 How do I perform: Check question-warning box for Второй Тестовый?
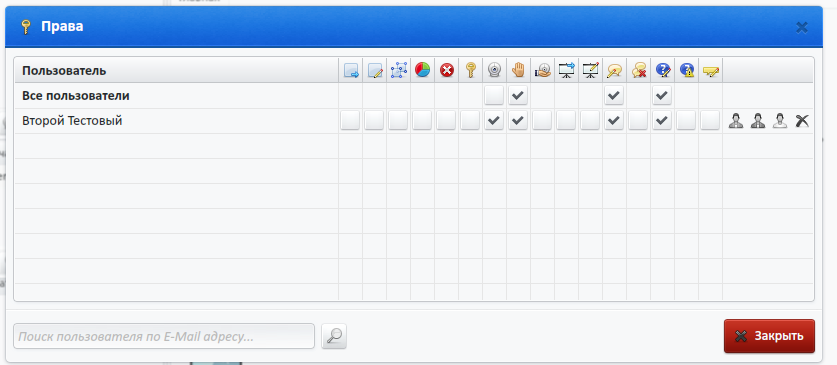tap(686, 121)
